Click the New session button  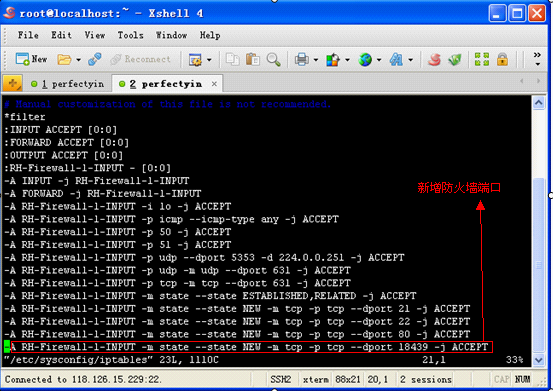pyautogui.click(x=31, y=59)
